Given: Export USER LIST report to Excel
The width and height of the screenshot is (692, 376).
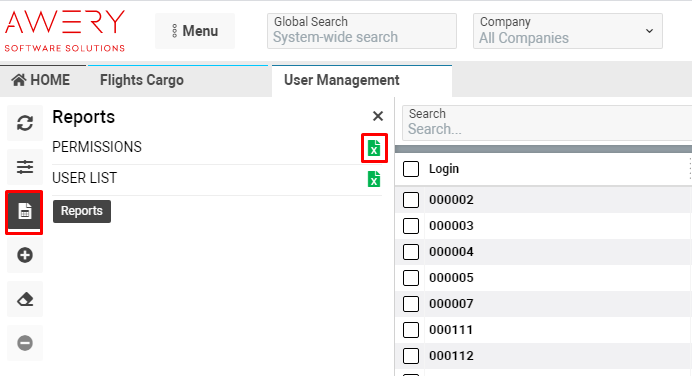Looking at the screenshot, I should click(x=374, y=179).
